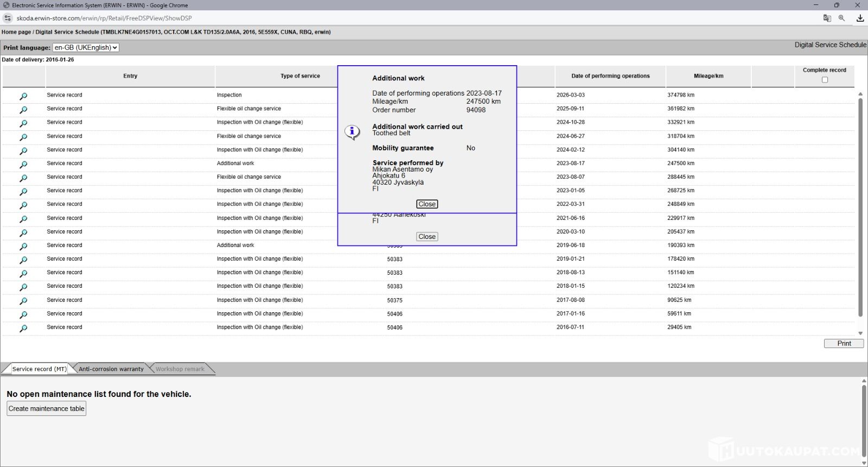868x467 pixels.
Task: Open magnifier for the 2019-06-18 Additional work entry
Action: click(23, 247)
